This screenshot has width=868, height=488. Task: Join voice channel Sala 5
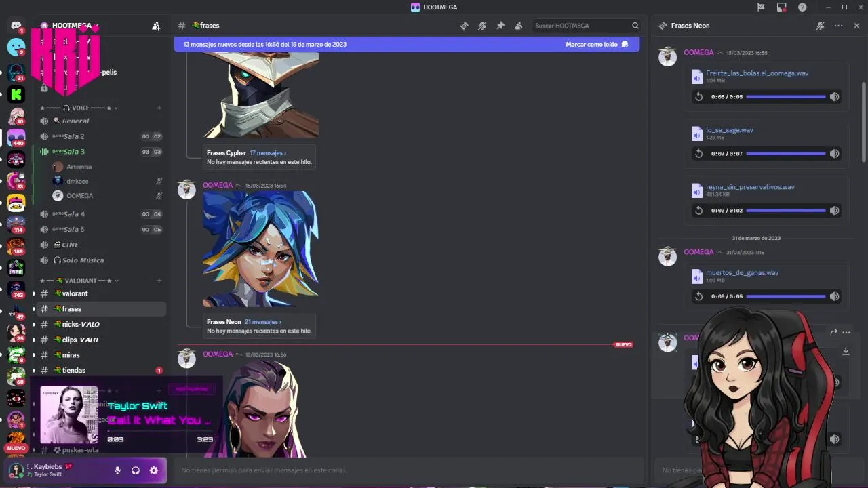click(x=100, y=229)
